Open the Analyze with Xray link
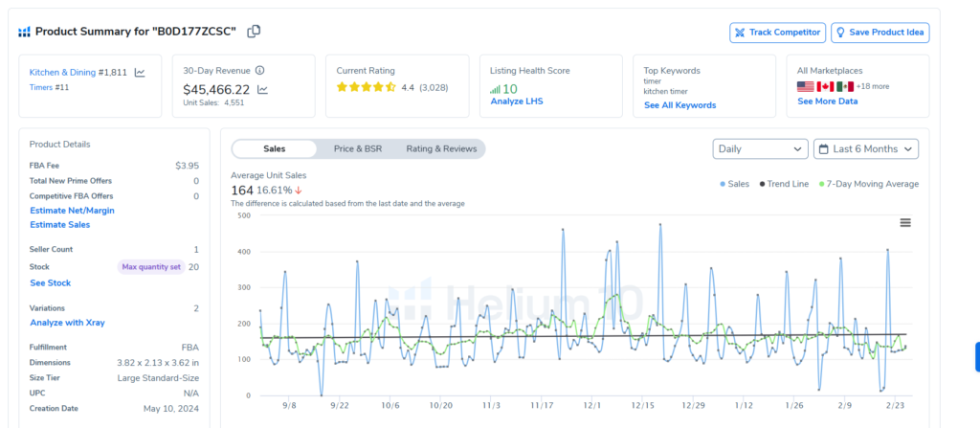Viewport: 980px width, 428px height. [x=67, y=323]
